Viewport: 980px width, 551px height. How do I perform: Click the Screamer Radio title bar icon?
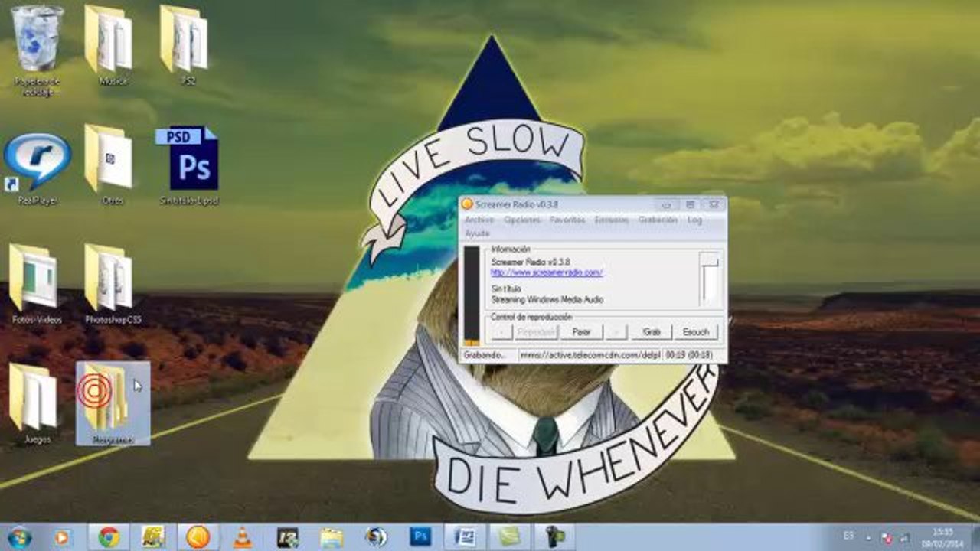[467, 204]
